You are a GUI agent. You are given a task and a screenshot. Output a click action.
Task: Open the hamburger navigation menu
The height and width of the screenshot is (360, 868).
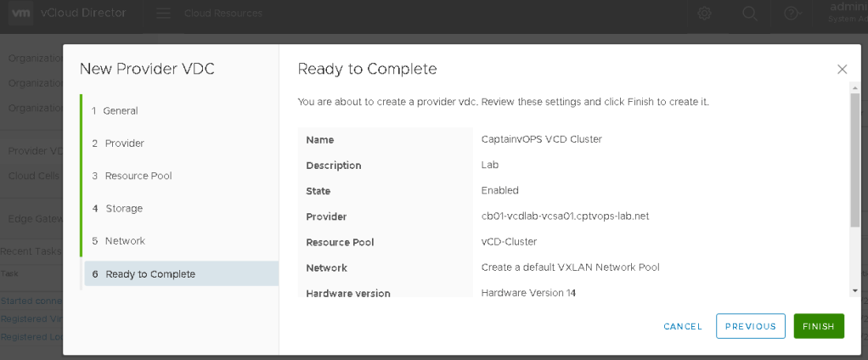click(163, 14)
